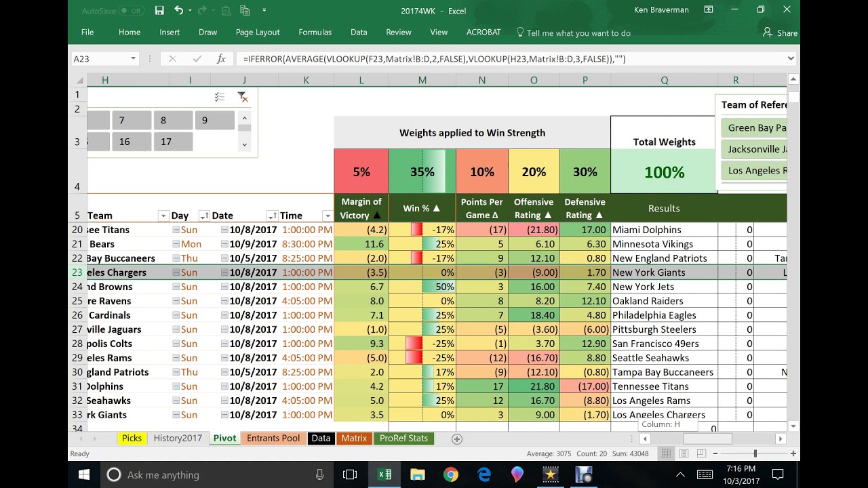Viewport: 868px width, 488px height.
Task: Click the Cancel X icon in formula bar
Action: (172, 59)
